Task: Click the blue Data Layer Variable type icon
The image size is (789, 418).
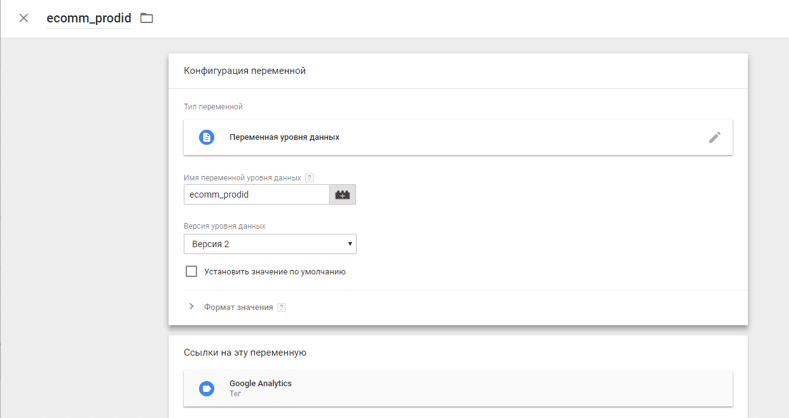Action: point(206,137)
